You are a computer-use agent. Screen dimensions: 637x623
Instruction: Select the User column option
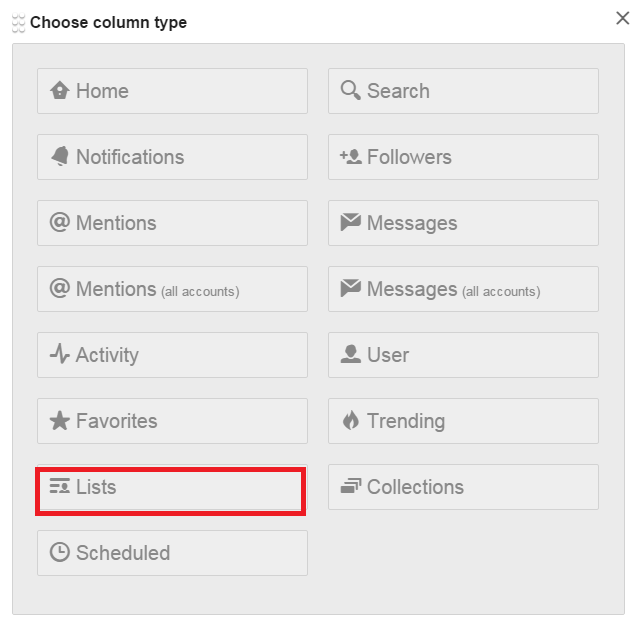point(463,355)
